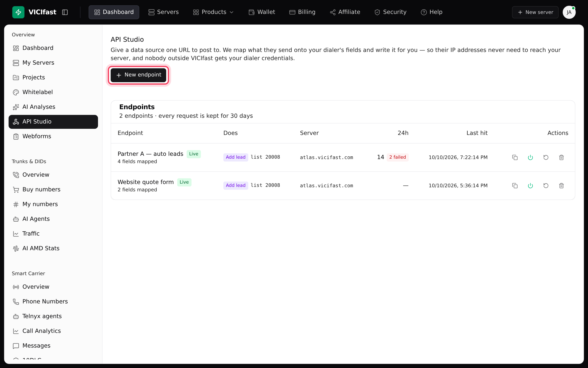Open the JA user avatar menu
The image size is (588, 368).
pos(569,12)
